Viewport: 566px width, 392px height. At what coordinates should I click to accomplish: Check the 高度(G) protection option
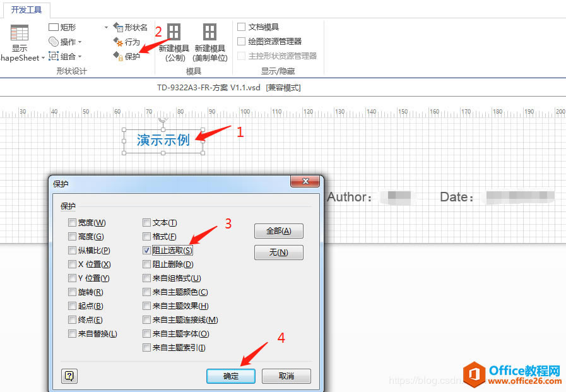tap(72, 237)
